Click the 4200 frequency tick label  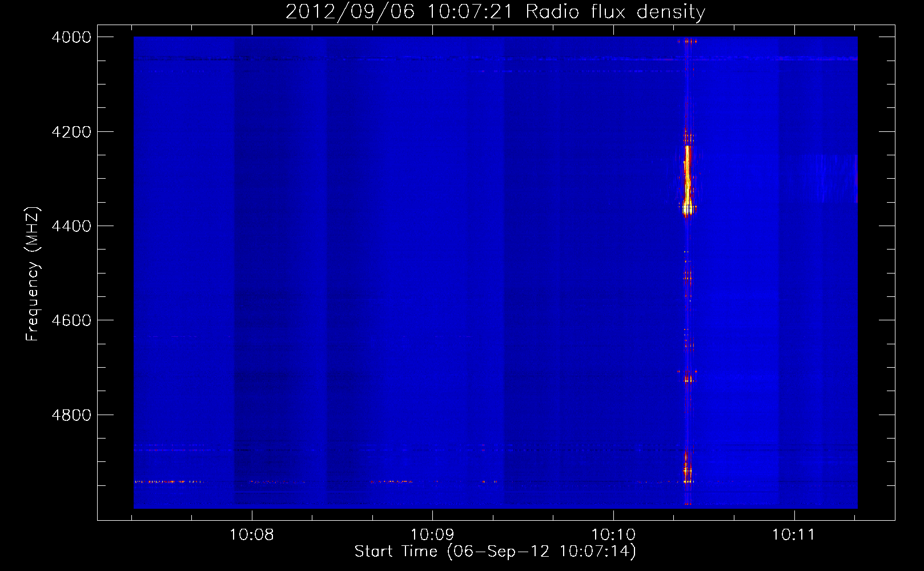pos(71,132)
